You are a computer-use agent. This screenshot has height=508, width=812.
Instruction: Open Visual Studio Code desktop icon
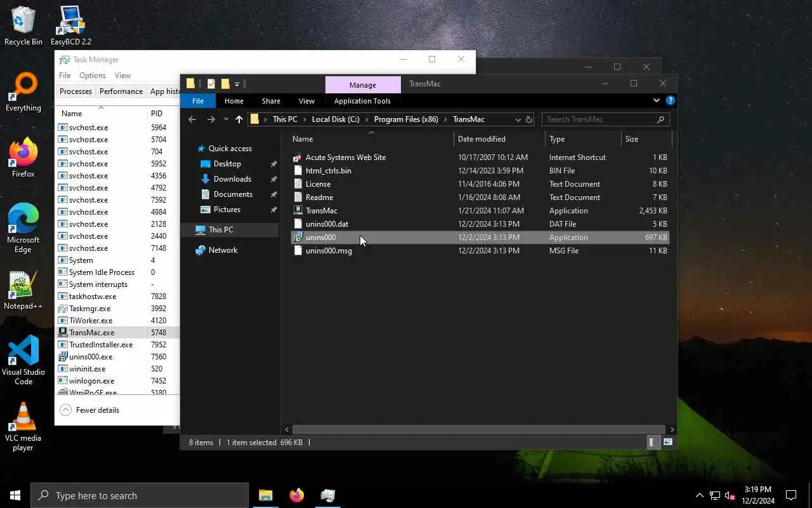click(23, 361)
